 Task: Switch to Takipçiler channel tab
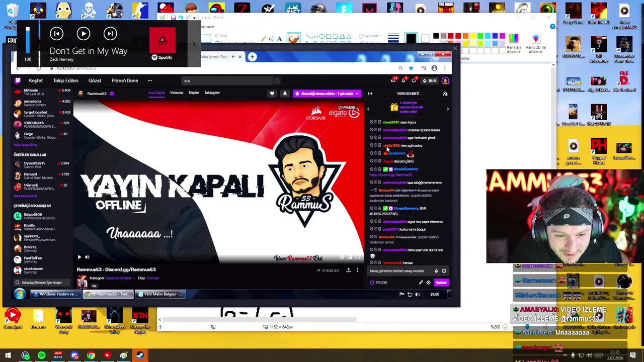(x=212, y=93)
